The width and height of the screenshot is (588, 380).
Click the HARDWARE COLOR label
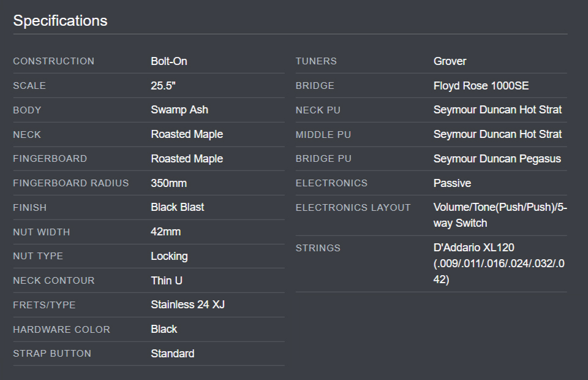point(61,329)
